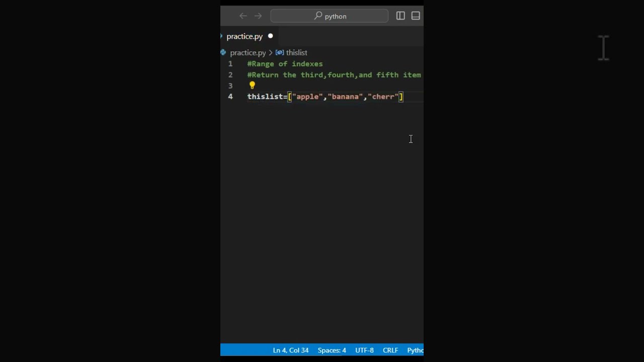The height and width of the screenshot is (362, 644).
Task: Click the "cherr" string in the list
Action: 383,97
